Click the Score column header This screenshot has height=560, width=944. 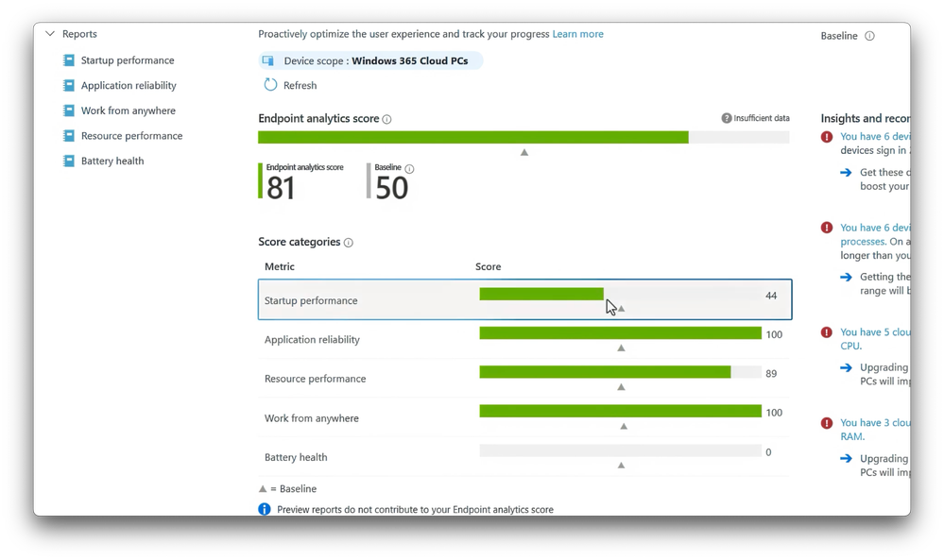pos(489,266)
